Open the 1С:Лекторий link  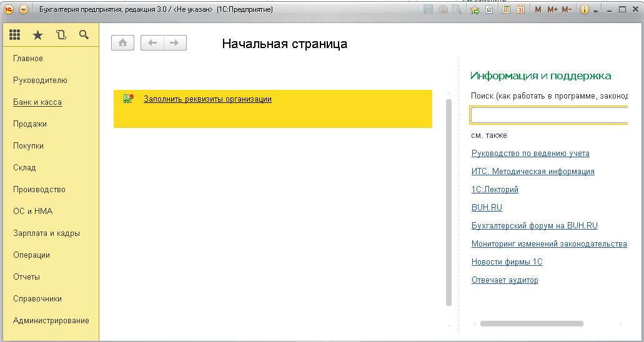[x=495, y=189]
